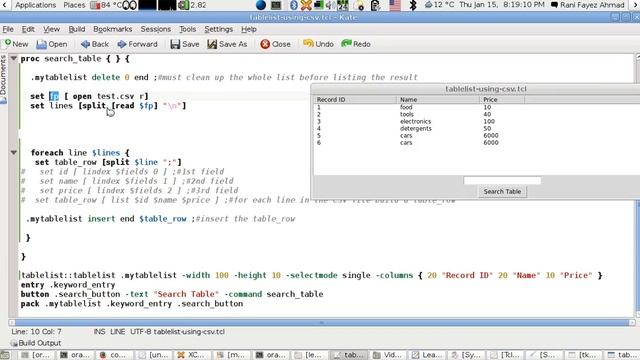Open the Tools menu
Image resolution: width=640 pixels, height=360 pixels.
coord(187,29)
